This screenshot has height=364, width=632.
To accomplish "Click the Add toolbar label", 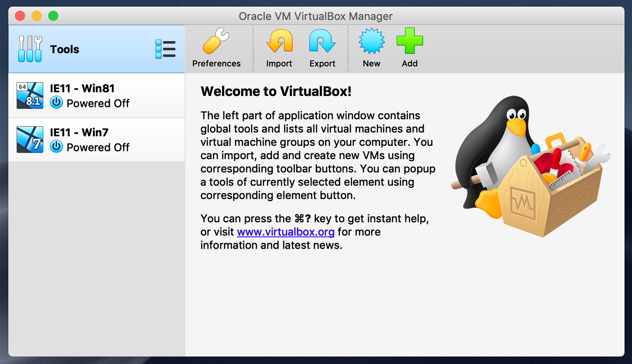I will [410, 64].
